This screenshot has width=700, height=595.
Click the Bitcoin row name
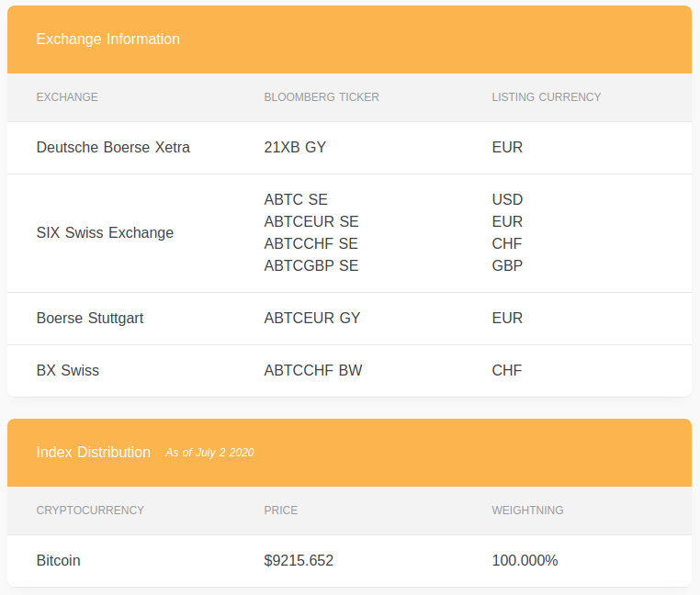click(x=59, y=561)
